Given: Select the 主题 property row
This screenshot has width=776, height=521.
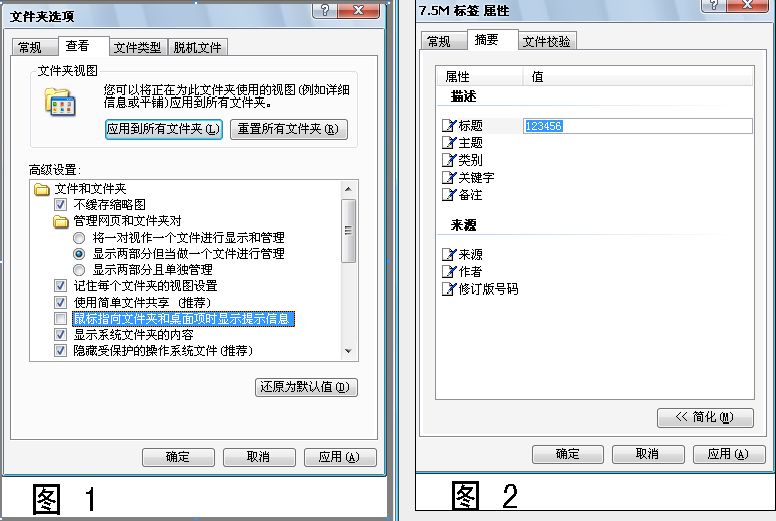Looking at the screenshot, I should pyautogui.click(x=596, y=143).
